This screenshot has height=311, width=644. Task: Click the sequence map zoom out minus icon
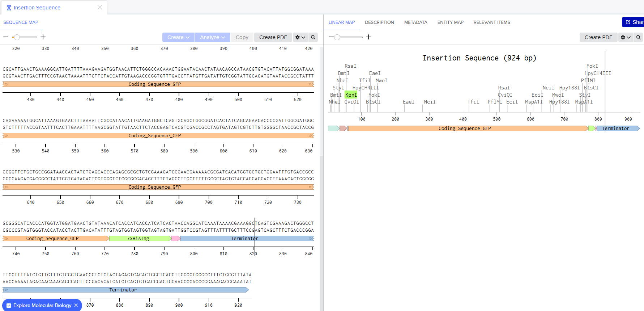tap(6, 37)
